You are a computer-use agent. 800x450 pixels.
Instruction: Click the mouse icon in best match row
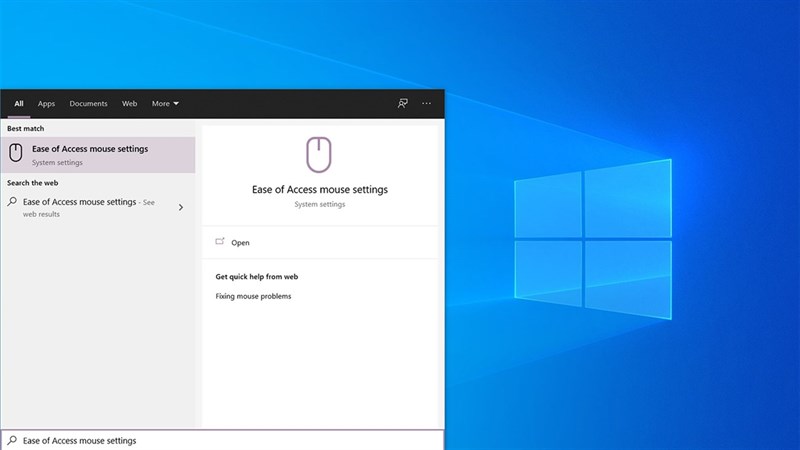click(x=16, y=153)
